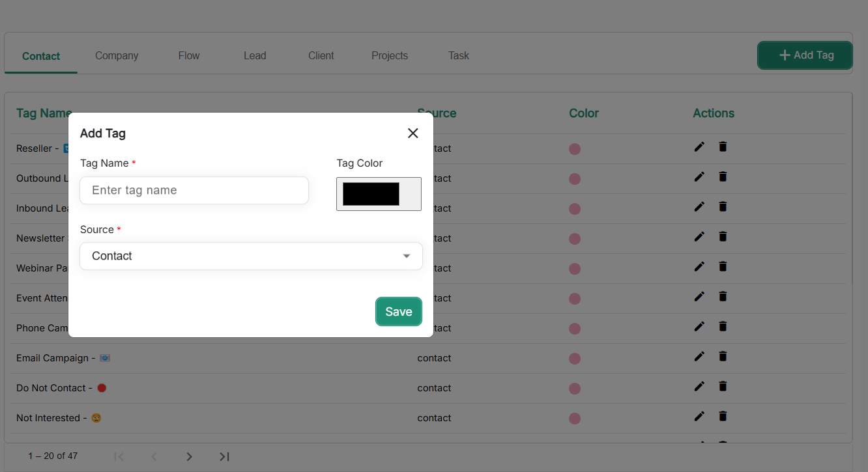
Task: Open the Flow tab
Action: click(189, 56)
